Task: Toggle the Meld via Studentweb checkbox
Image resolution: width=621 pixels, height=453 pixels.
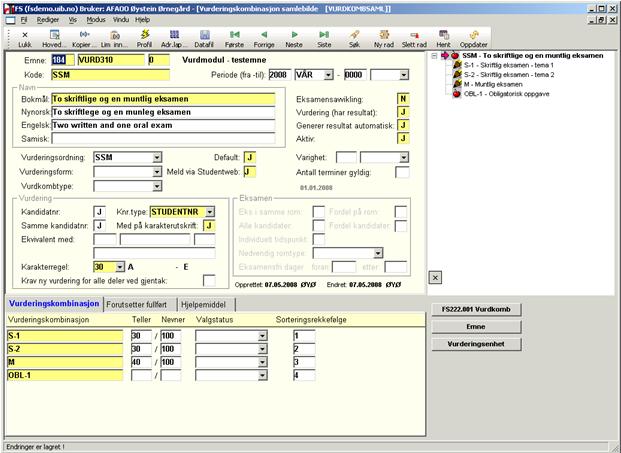Action: pos(250,172)
